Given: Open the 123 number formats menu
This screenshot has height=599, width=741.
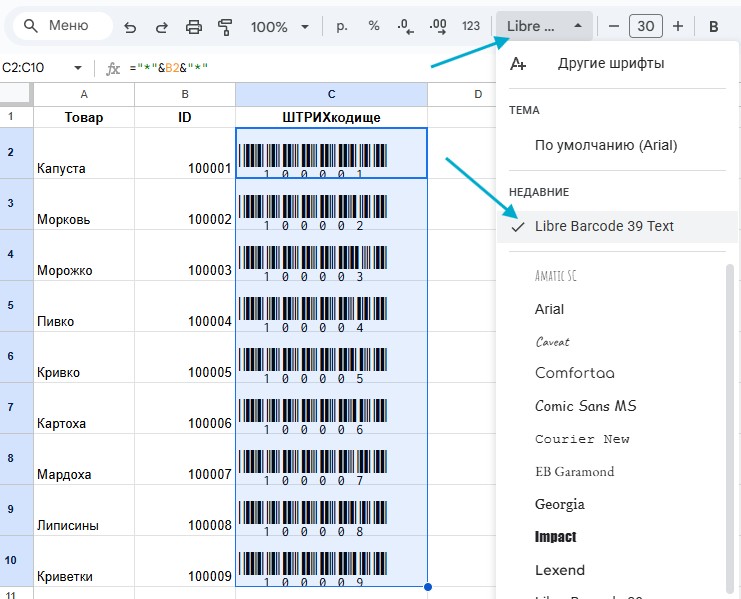Looking at the screenshot, I should point(471,26).
